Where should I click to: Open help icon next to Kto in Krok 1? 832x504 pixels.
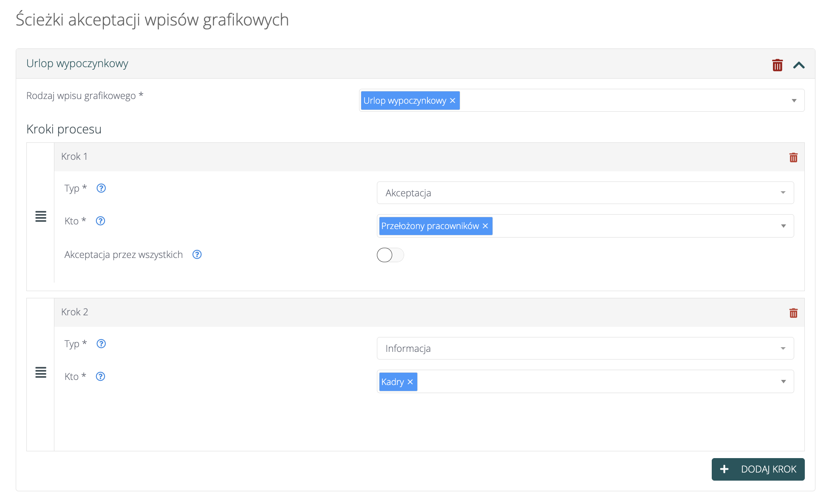100,221
